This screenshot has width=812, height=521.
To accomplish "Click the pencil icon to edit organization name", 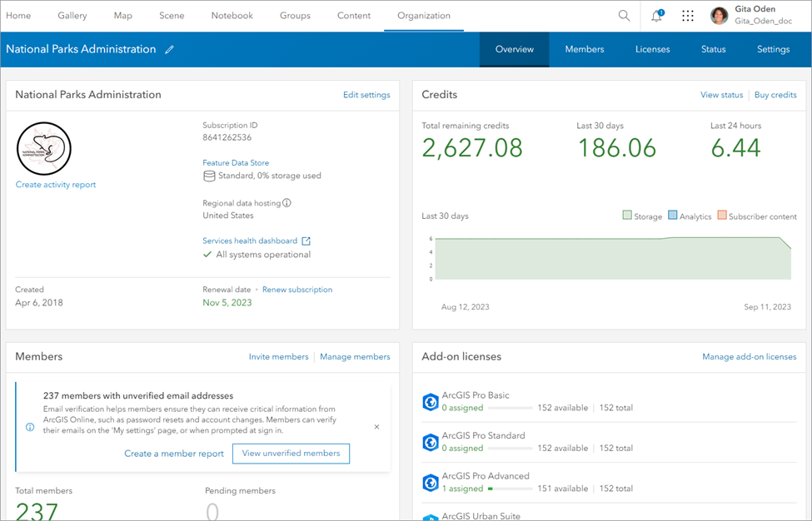I will click(169, 50).
